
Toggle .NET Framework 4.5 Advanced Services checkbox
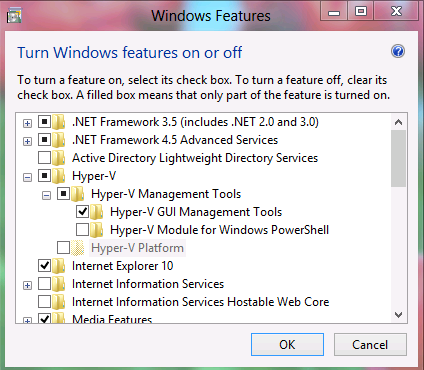coord(44,140)
